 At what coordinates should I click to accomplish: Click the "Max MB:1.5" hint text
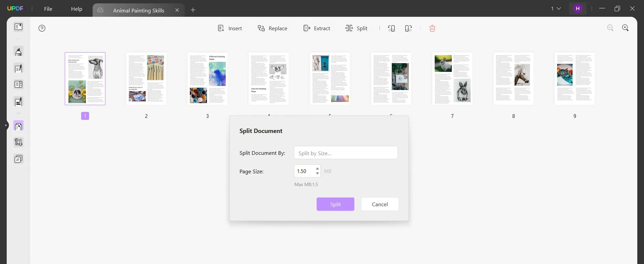(x=306, y=184)
